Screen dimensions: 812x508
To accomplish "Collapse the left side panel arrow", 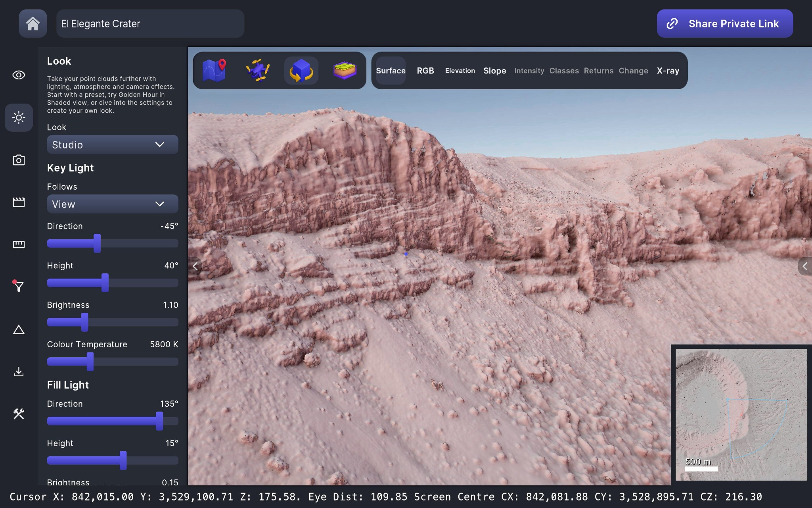I will [x=195, y=266].
